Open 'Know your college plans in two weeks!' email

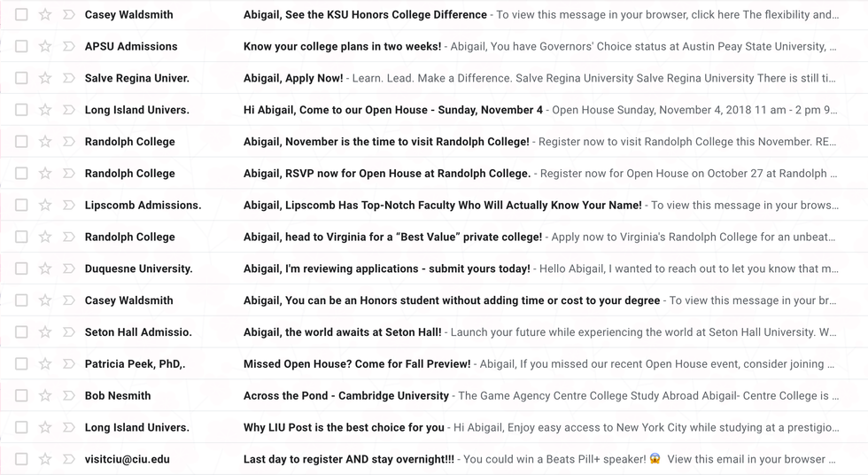tap(342, 46)
